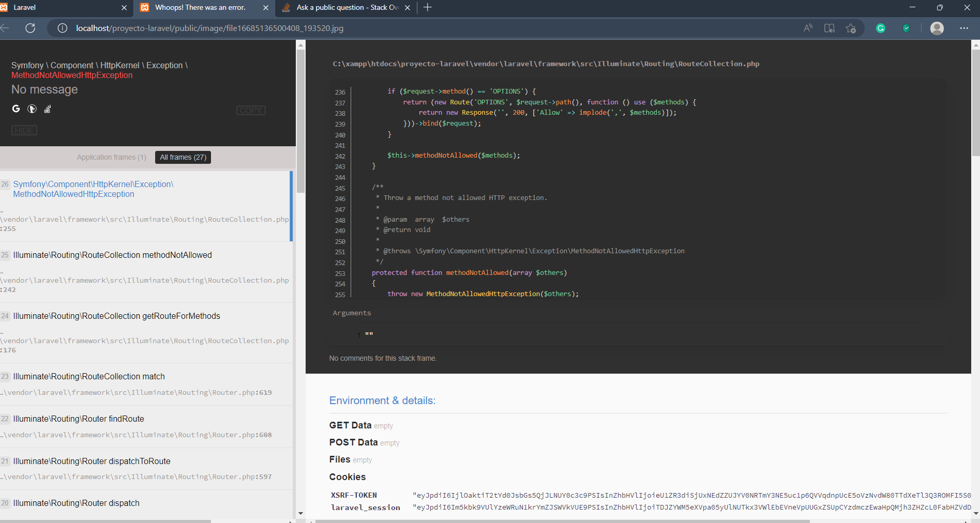Click the RouteCollection.php file path header
This screenshot has width=980, height=523.
click(546, 64)
